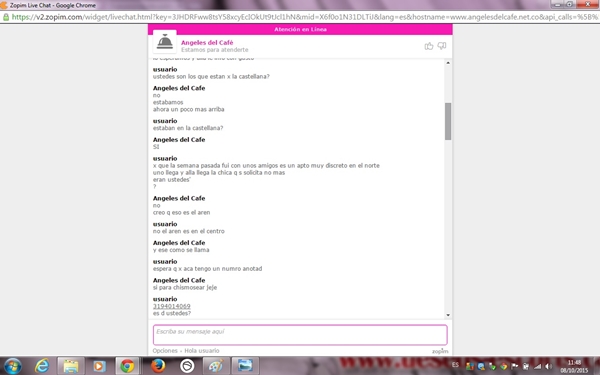
Task: Click the phone number link 3194014069
Action: (171, 306)
